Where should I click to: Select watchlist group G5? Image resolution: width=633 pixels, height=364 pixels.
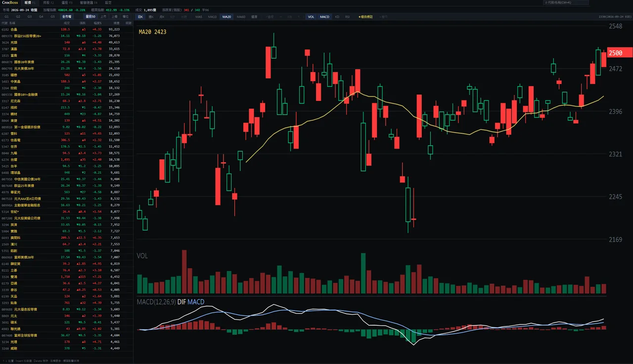pyautogui.click(x=52, y=16)
